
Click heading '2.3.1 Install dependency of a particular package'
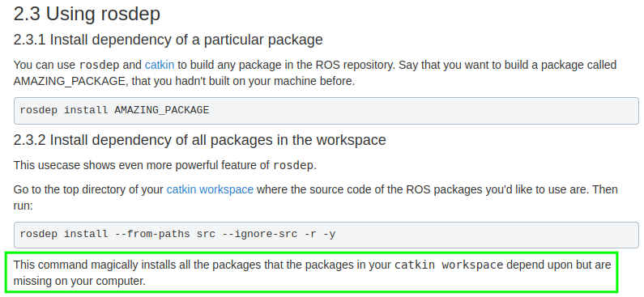click(168, 40)
